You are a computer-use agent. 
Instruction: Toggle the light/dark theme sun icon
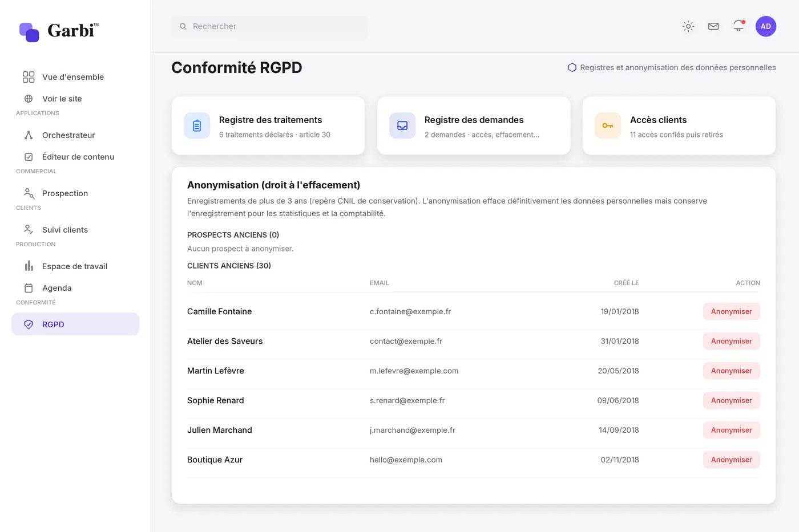click(688, 26)
